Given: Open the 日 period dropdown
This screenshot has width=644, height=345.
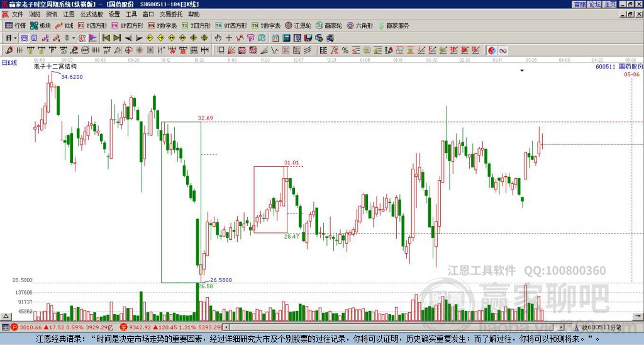Looking at the screenshot, I should pyautogui.click(x=11, y=38).
